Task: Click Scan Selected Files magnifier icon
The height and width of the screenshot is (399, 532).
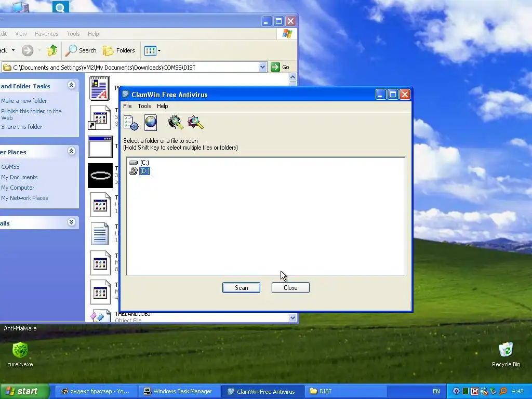Action: coord(195,123)
